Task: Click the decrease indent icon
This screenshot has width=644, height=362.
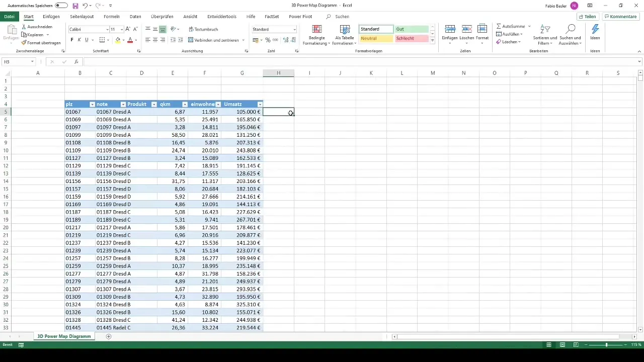Action: (x=174, y=40)
